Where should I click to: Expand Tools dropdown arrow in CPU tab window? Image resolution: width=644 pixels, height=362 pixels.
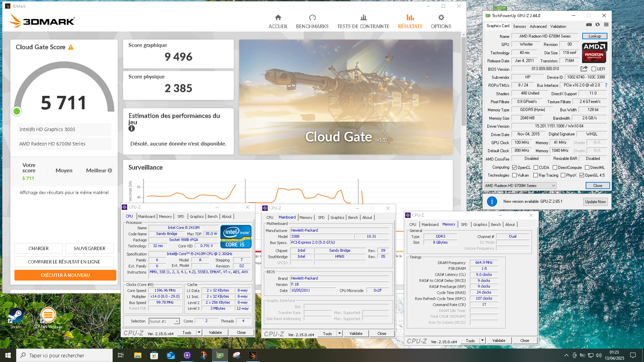pyautogui.click(x=199, y=333)
